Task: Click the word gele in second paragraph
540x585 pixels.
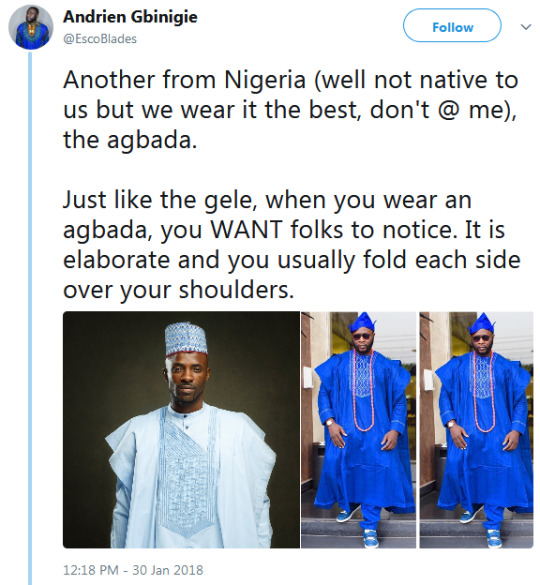Action: pyautogui.click(x=228, y=201)
